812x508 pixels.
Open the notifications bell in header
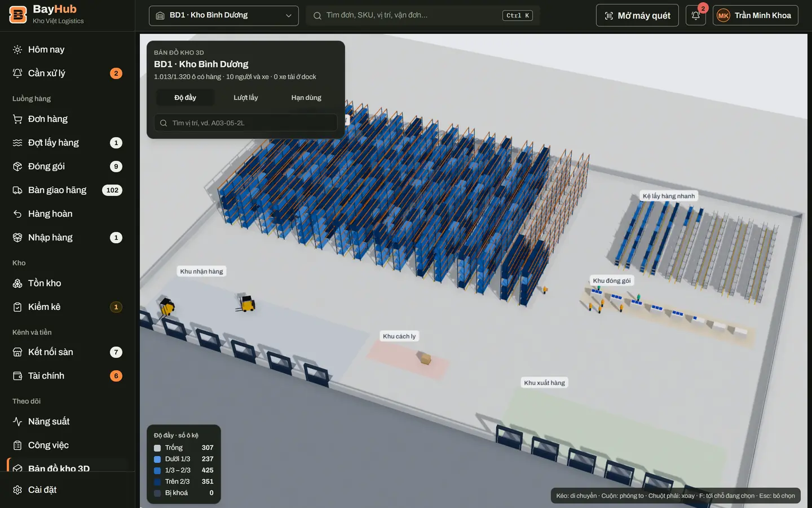[696, 16]
